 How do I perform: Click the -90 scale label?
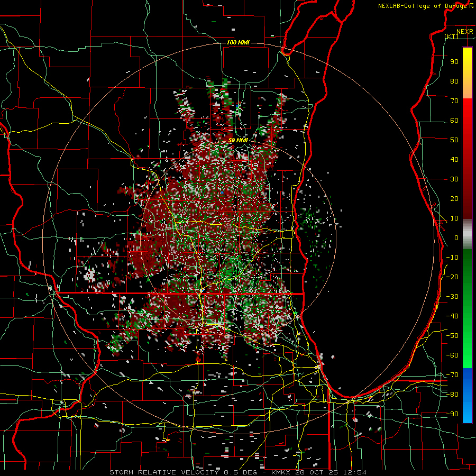tap(452, 414)
